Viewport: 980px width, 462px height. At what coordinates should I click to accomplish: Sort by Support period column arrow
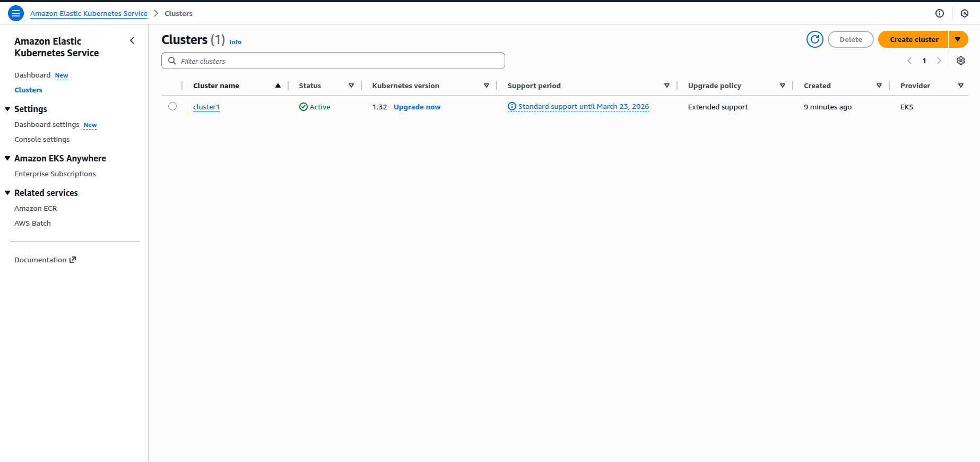click(x=667, y=85)
